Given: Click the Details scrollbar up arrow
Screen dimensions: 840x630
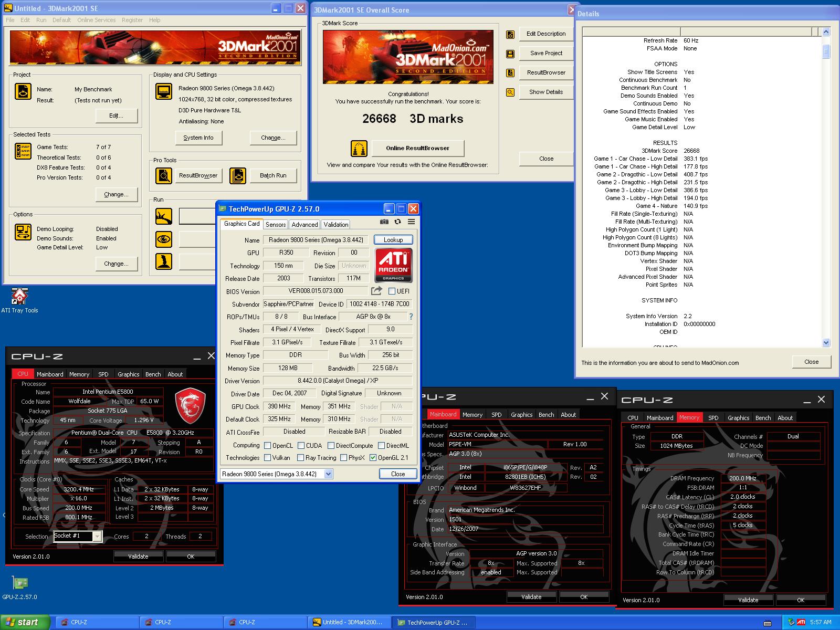Looking at the screenshot, I should (x=826, y=32).
